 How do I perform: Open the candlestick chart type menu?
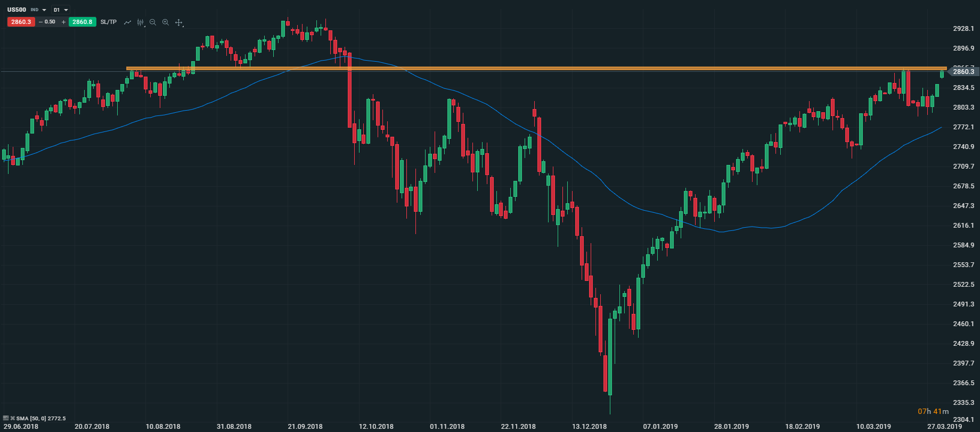coord(141,22)
